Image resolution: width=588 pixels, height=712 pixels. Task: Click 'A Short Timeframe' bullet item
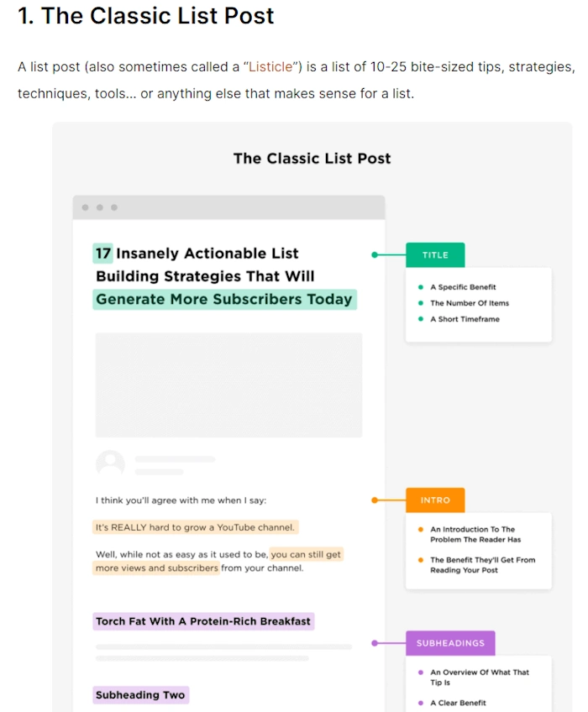click(465, 319)
